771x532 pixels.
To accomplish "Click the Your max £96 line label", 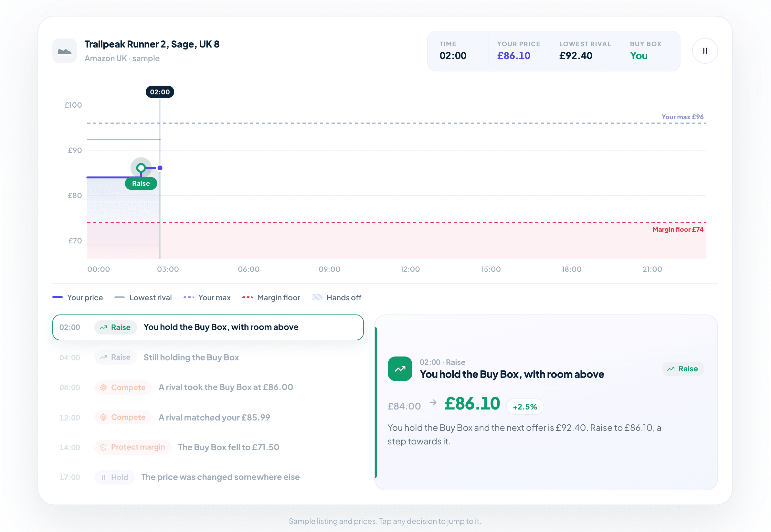I will tap(682, 117).
